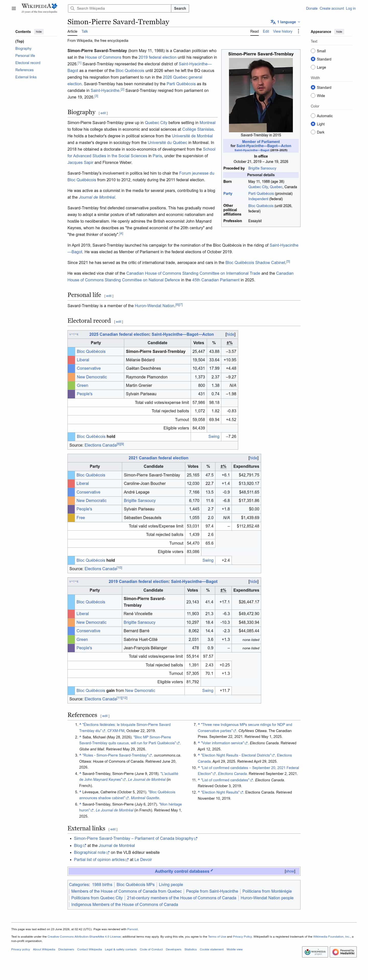Click the Search button
368x980 pixels.
pyautogui.click(x=180, y=8)
